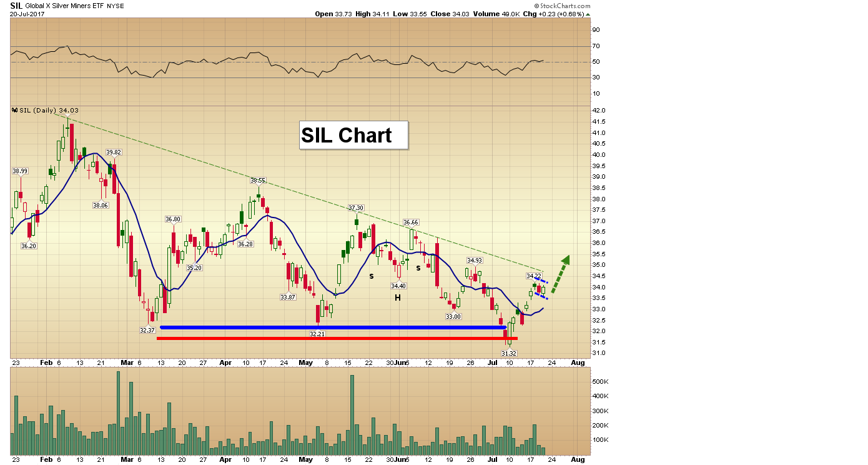Click the 32.37 low price label

point(147,329)
